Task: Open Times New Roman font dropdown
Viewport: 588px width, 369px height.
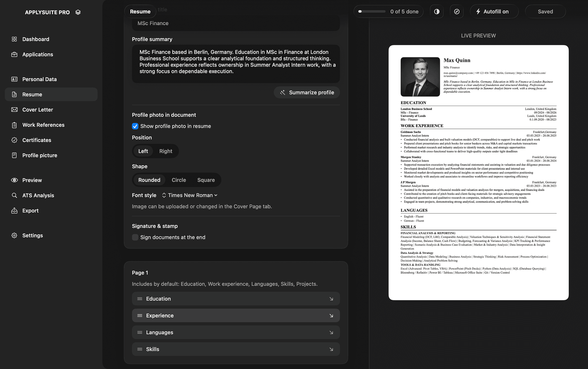Action: 190,195
